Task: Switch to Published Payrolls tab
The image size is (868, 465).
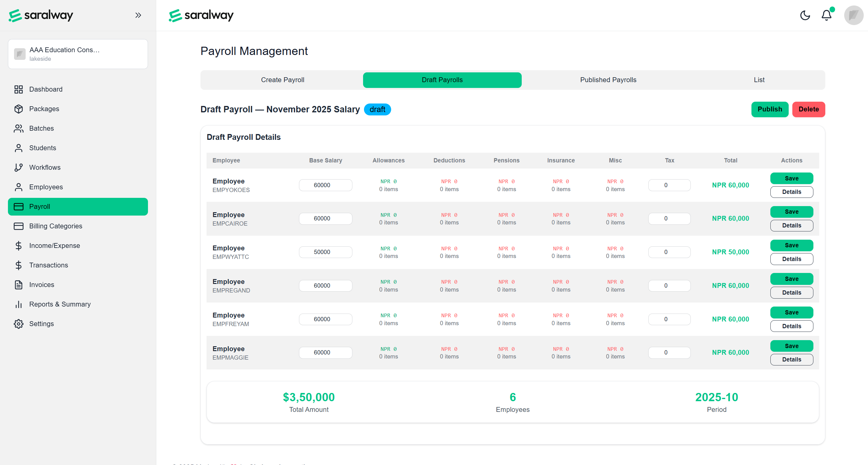Action: (608, 80)
